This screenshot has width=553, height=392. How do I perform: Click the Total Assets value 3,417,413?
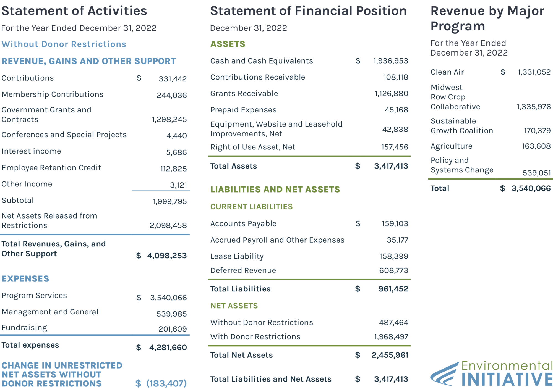391,166
